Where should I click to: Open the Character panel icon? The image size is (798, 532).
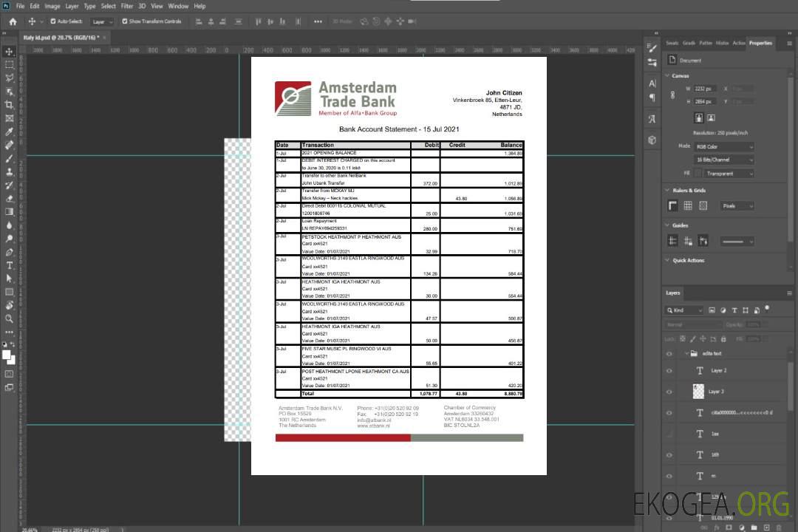click(652, 83)
